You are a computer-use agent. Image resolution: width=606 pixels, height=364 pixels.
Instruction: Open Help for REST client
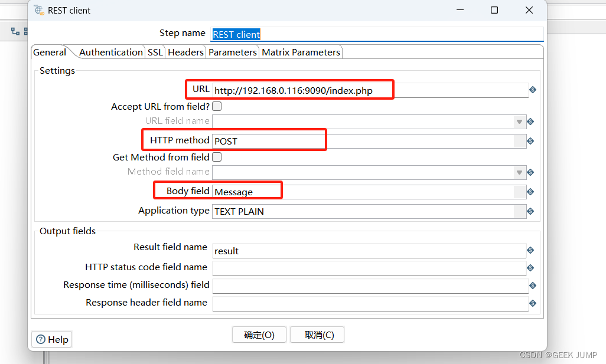point(52,339)
